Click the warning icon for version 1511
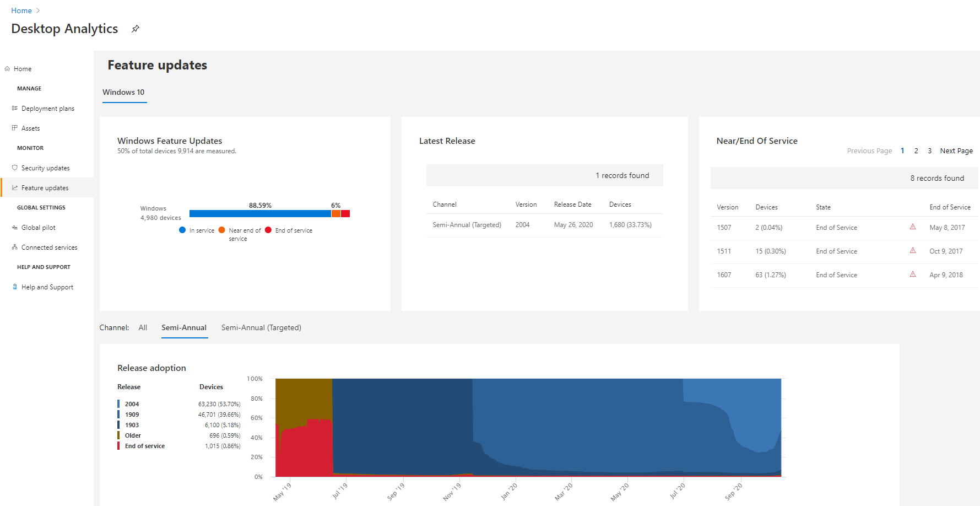This screenshot has width=980, height=506. [913, 250]
